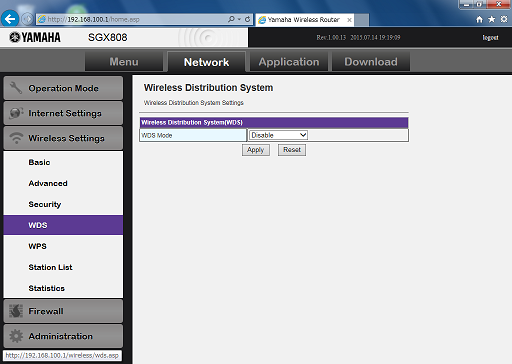Viewport: 512px width, 364px height.
Task: Click the Wi-Fi icon beside Wireless Settings
Action: [16, 138]
